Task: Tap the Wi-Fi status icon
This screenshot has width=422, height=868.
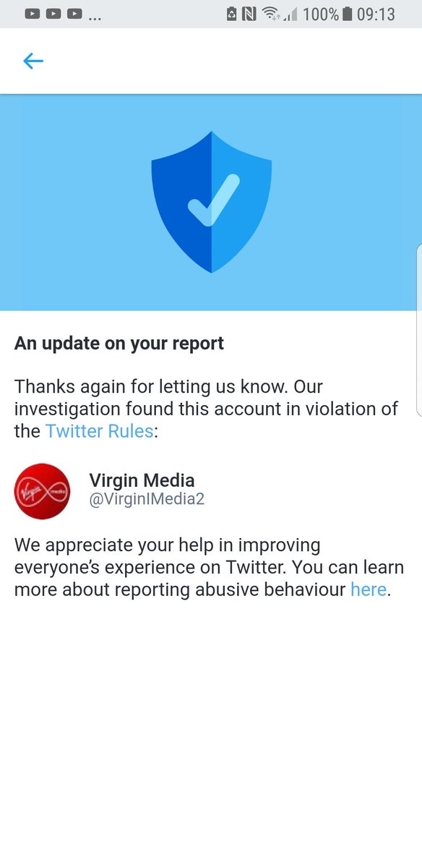Action: (271, 14)
